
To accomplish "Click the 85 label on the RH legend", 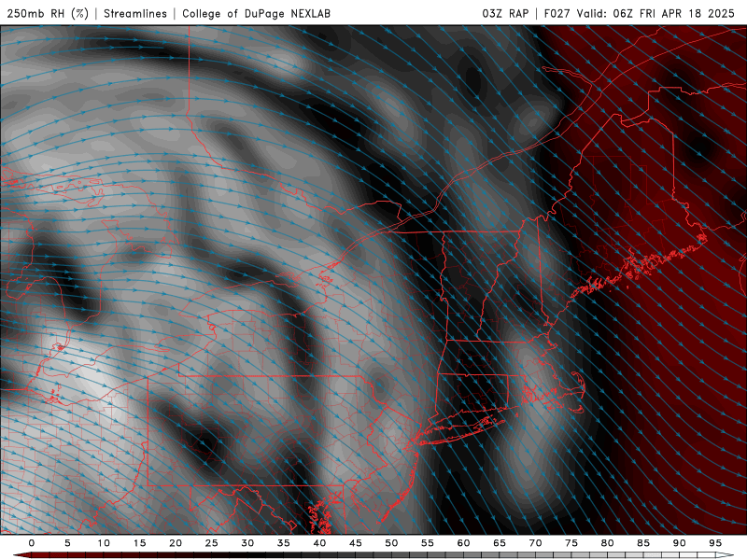I will pyautogui.click(x=643, y=543).
